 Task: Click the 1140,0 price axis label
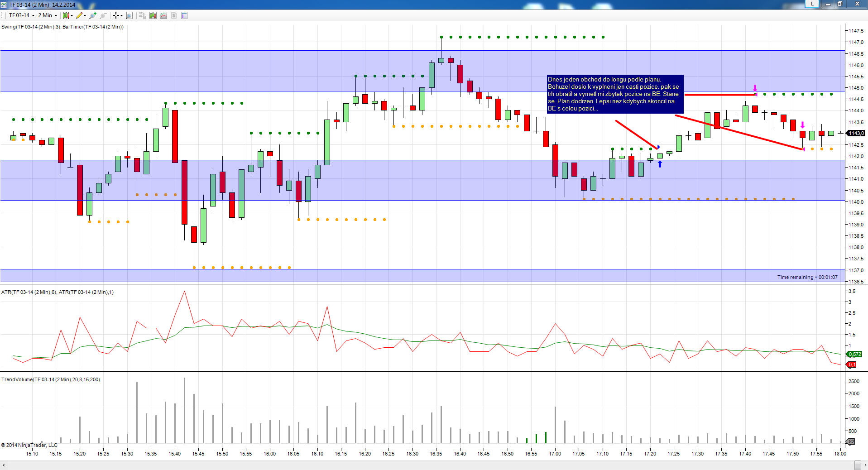(856, 202)
